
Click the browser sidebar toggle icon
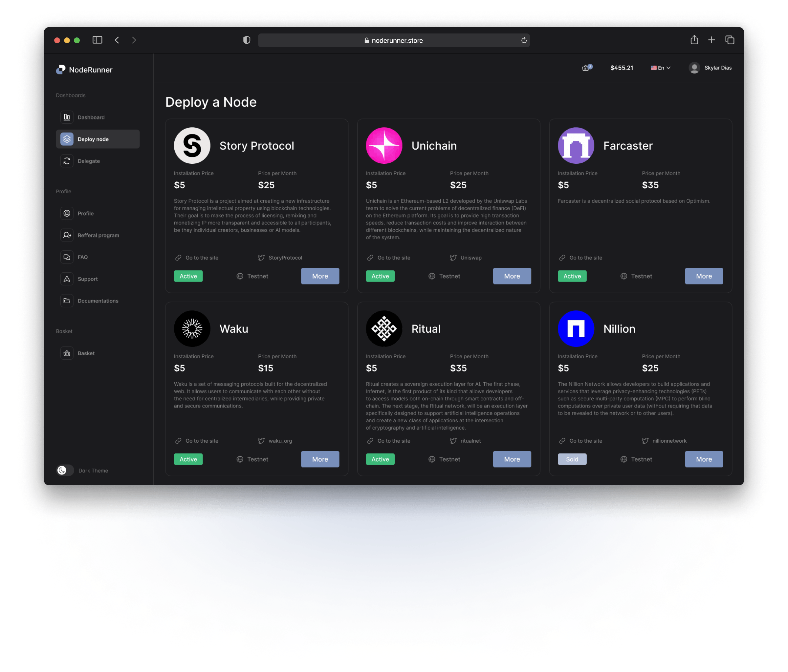pyautogui.click(x=98, y=40)
